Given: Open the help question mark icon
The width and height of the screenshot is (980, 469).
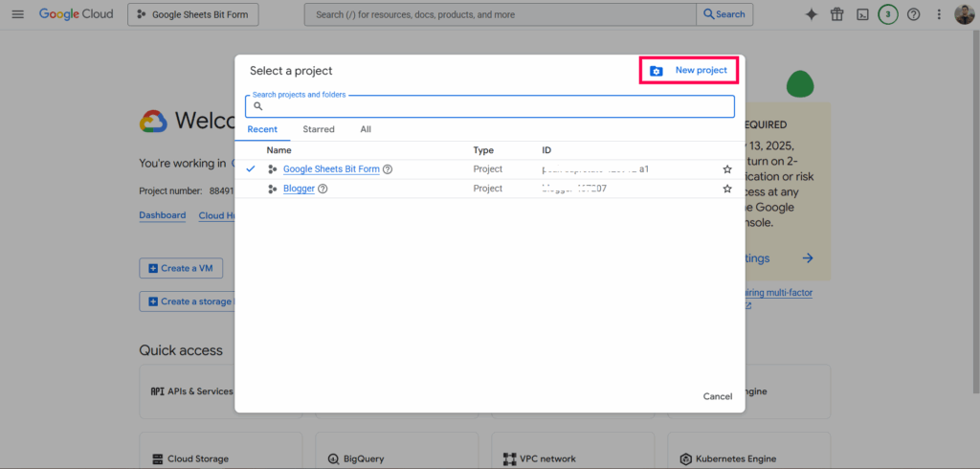Looking at the screenshot, I should click(x=913, y=14).
